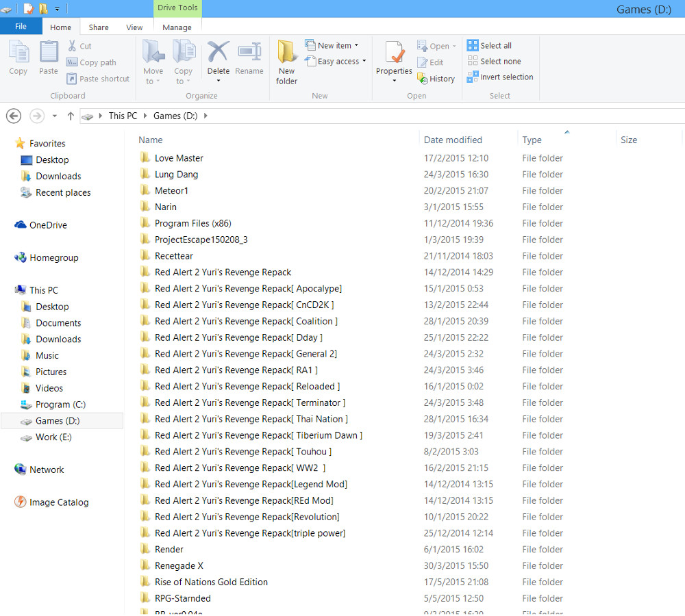Select the Renegade X folder
This screenshot has height=616, width=685.
(x=179, y=565)
